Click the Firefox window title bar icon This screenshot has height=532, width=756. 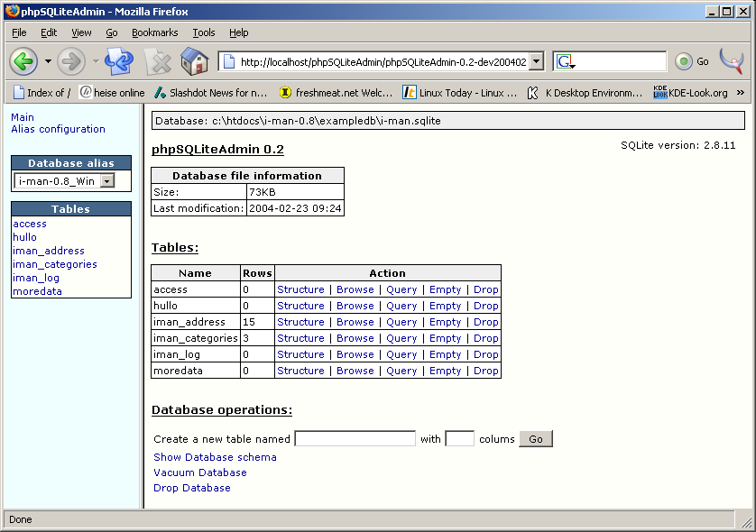[x=13, y=11]
